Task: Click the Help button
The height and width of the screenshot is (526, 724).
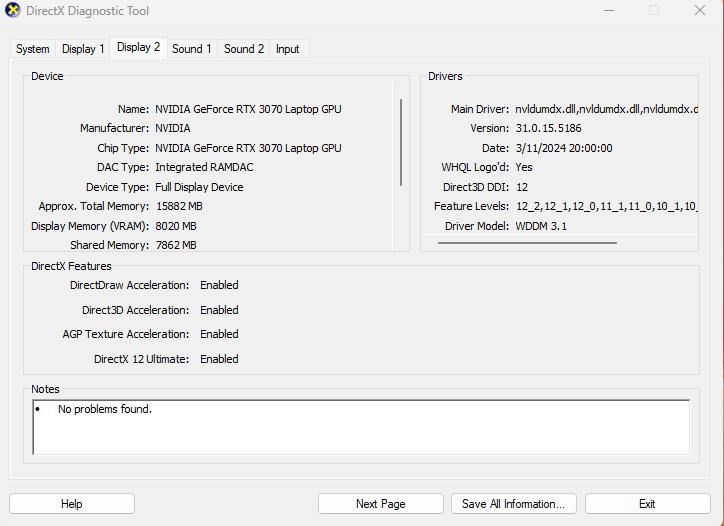Action: pos(72,504)
